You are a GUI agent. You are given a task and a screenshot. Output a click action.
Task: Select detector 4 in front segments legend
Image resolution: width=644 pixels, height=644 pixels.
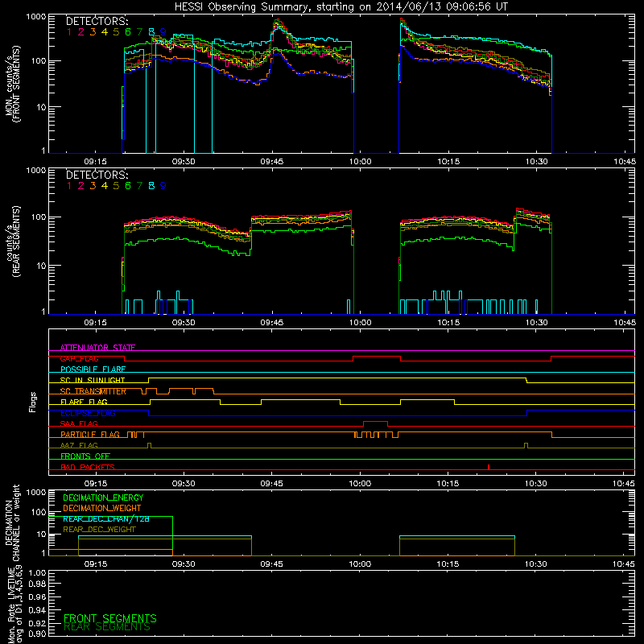pos(105,32)
